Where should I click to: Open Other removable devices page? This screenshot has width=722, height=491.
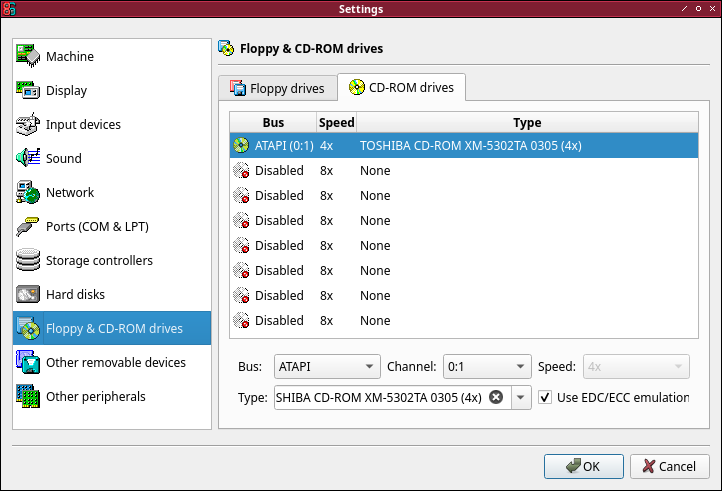click(x=112, y=362)
